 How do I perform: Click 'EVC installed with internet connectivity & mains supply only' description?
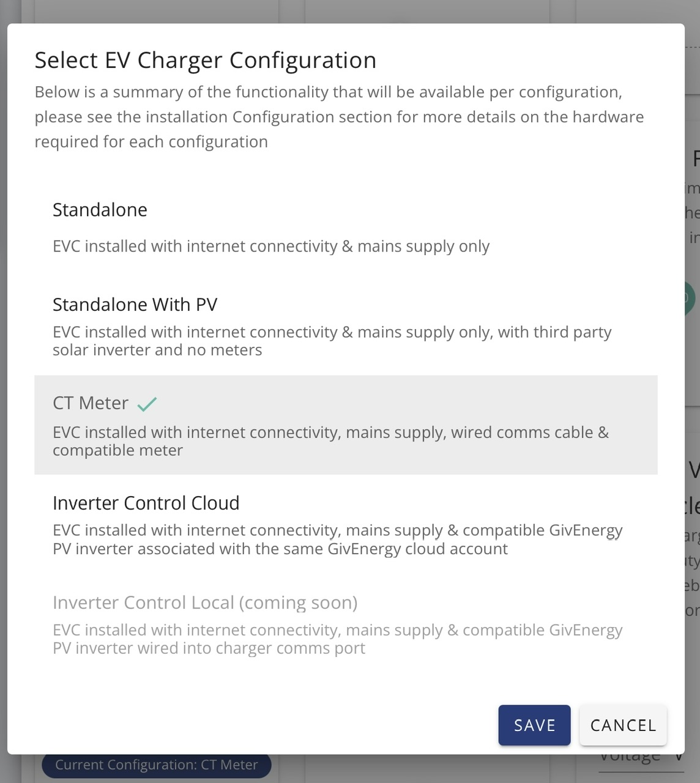271,247
